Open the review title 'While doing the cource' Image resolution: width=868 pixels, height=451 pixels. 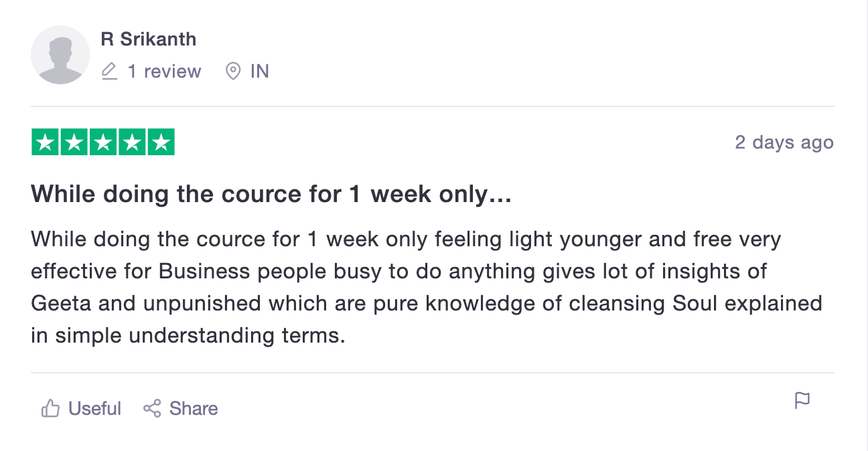(271, 194)
